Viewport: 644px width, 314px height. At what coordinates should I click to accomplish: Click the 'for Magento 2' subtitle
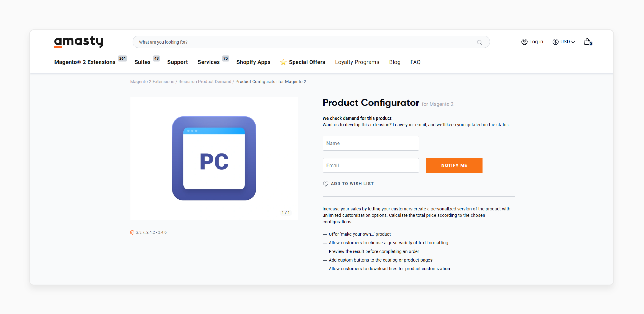coord(437,104)
